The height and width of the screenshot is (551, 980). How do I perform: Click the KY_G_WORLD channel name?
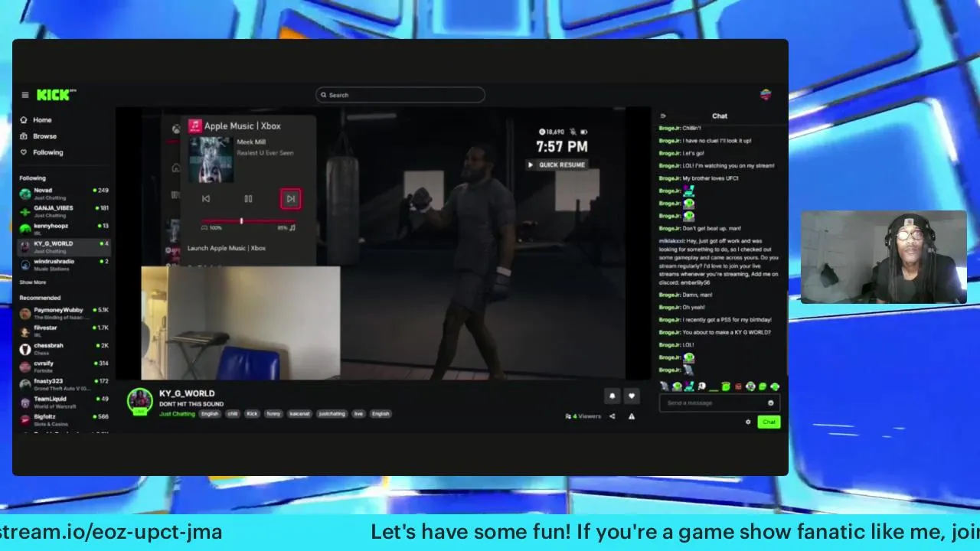187,393
